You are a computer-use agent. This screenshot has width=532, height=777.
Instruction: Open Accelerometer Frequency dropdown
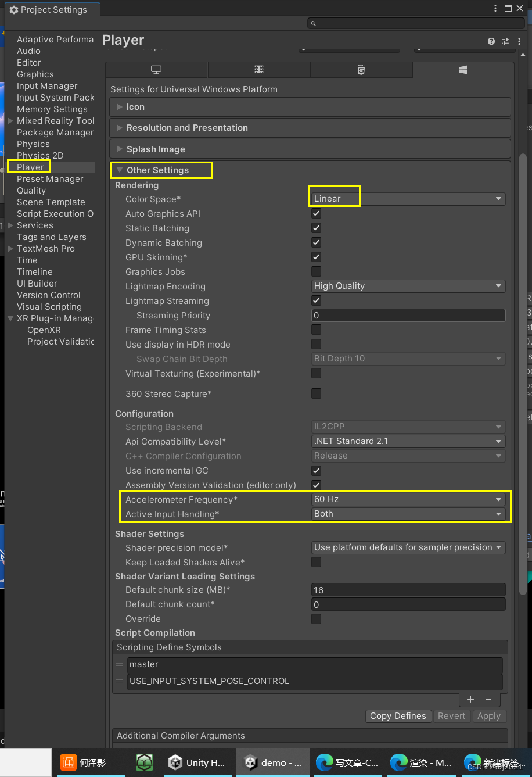click(x=408, y=499)
